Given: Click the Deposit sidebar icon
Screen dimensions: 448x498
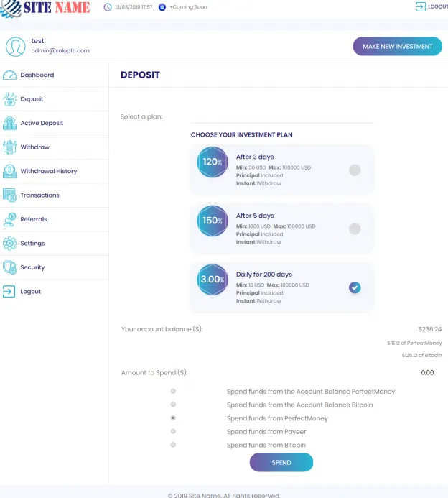Looking at the screenshot, I should [x=9, y=99].
